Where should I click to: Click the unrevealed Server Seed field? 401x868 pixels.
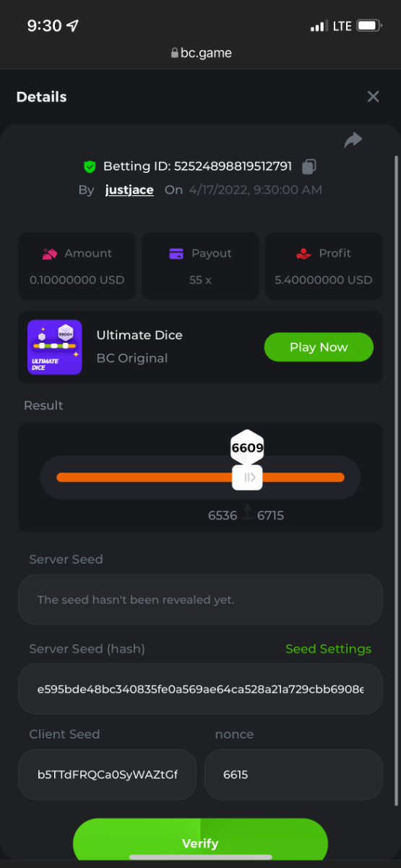point(200,600)
